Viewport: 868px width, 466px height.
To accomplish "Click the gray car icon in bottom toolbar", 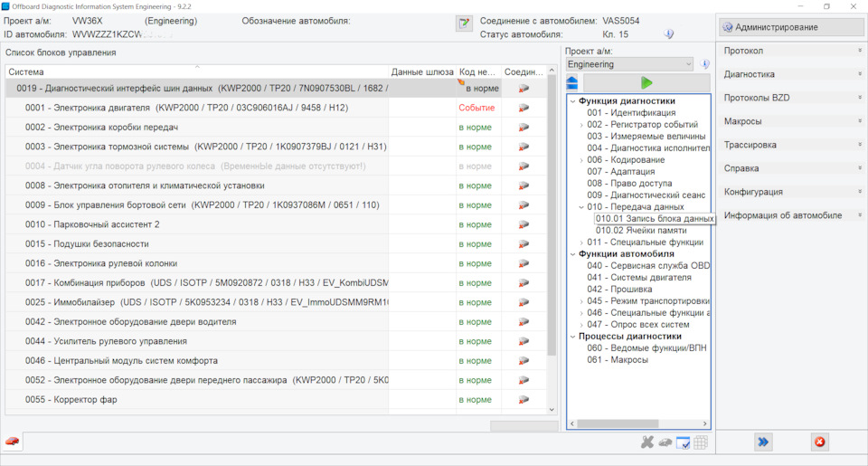I will click(665, 442).
